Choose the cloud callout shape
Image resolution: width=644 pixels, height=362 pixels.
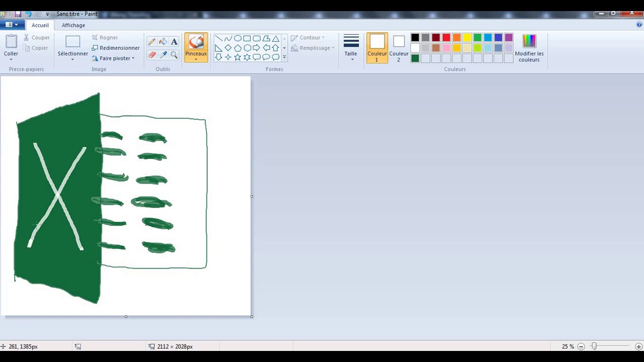[x=276, y=57]
